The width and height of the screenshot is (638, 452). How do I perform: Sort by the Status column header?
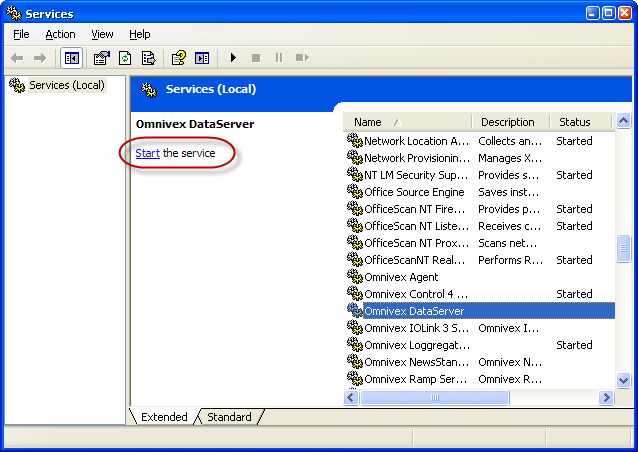[580, 122]
